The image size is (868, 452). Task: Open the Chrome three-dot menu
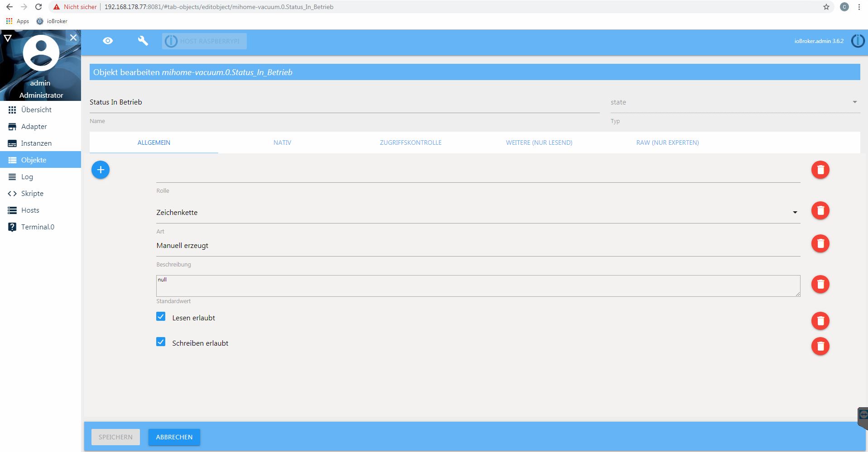pyautogui.click(x=859, y=7)
